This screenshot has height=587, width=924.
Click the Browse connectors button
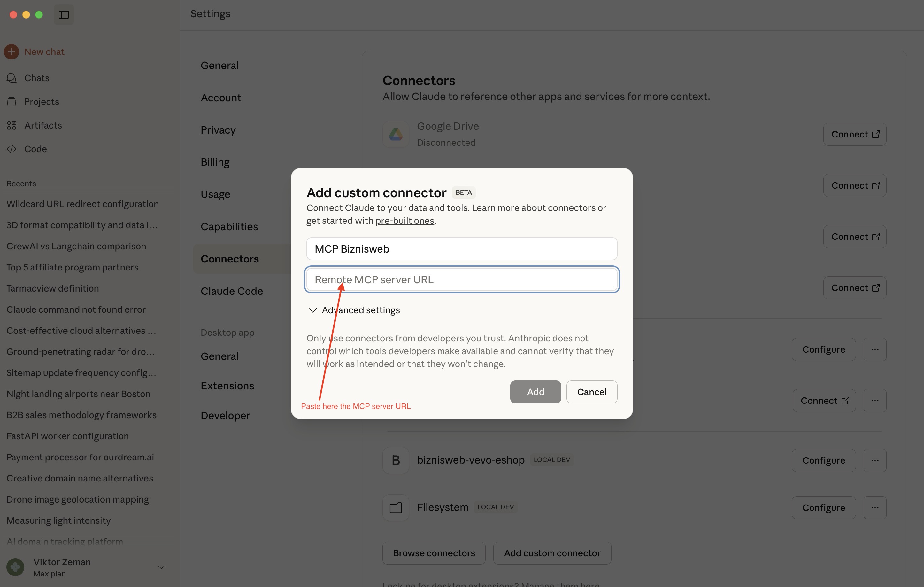pyautogui.click(x=434, y=553)
